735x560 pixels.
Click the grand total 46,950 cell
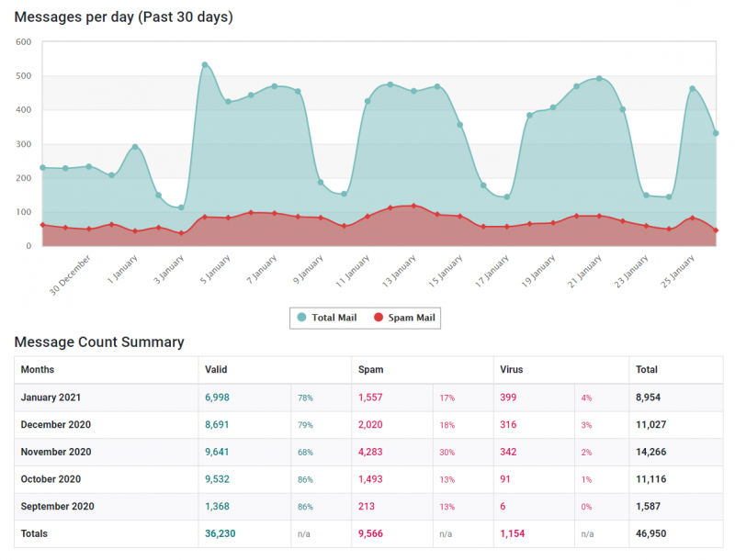[x=651, y=533]
